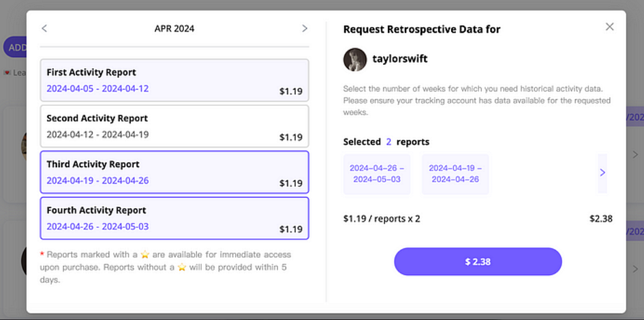
Task: Go to previous month with left arrow
Action: pyautogui.click(x=44, y=29)
